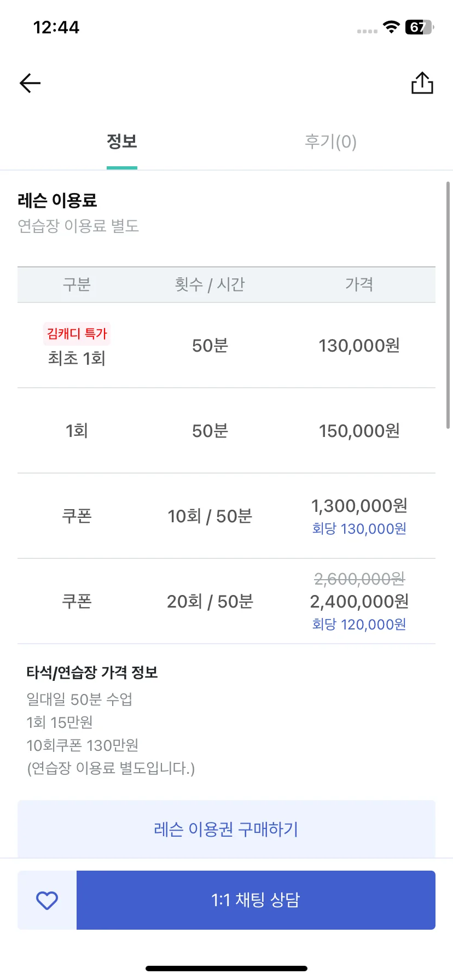This screenshot has width=453, height=980.
Task: Tap the 김캐디 특가 red badge
Action: pyautogui.click(x=77, y=334)
